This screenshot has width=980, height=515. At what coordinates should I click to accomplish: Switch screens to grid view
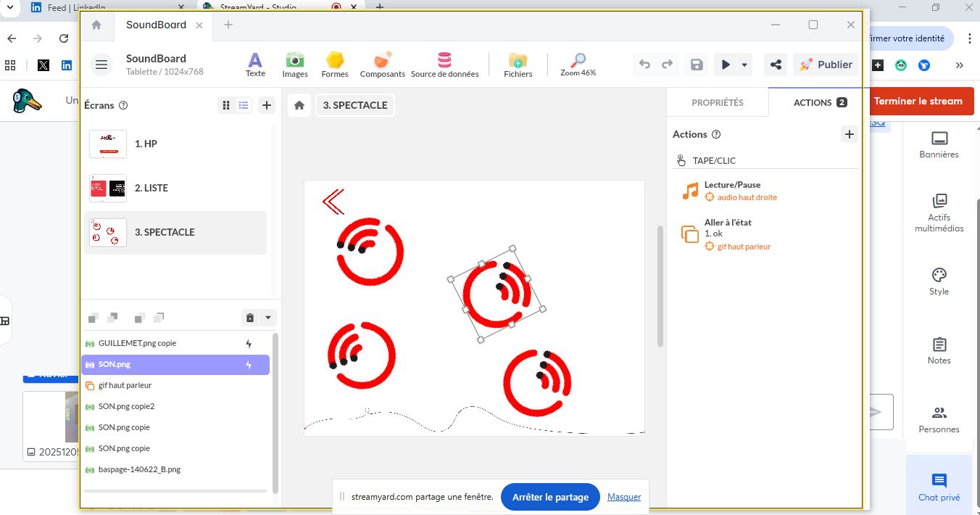[x=226, y=105]
